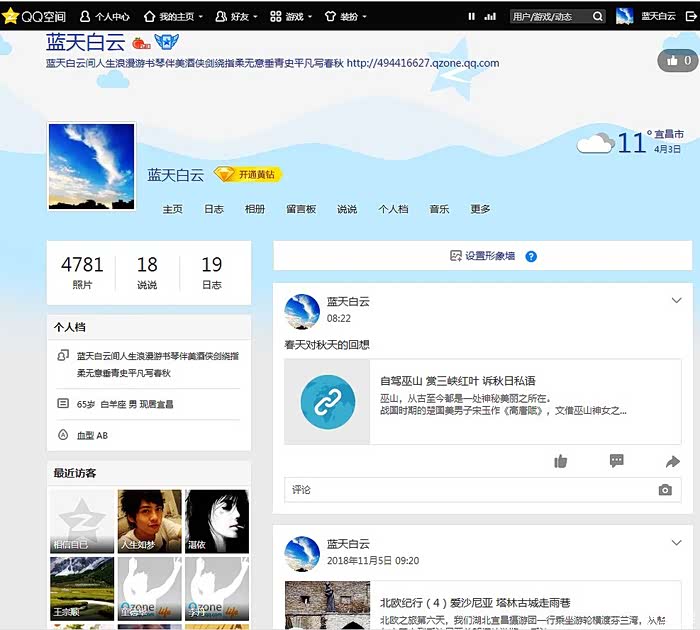Switch to the 相册 tab
This screenshot has height=630, width=700.
255,209
